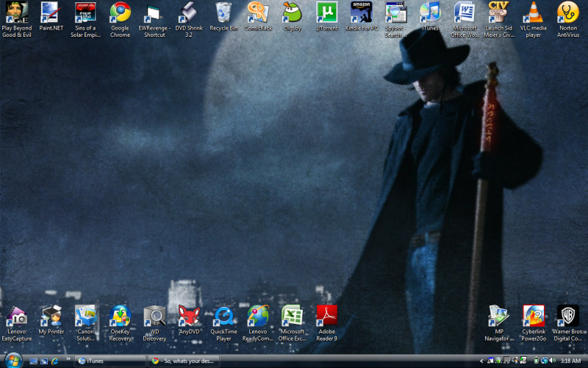Select the Digsby desktop icon
The width and height of the screenshot is (588, 368).
[x=293, y=13]
